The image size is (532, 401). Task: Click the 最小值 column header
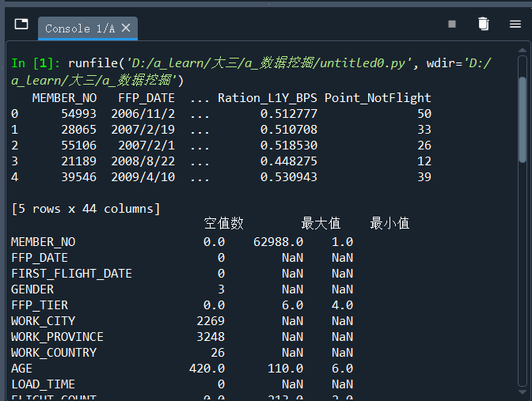pyautogui.click(x=389, y=223)
